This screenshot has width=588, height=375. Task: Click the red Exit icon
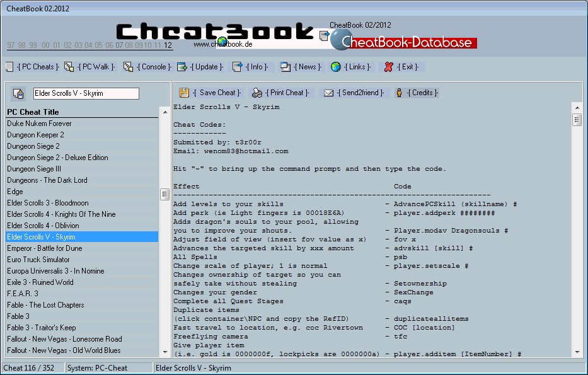(388, 67)
